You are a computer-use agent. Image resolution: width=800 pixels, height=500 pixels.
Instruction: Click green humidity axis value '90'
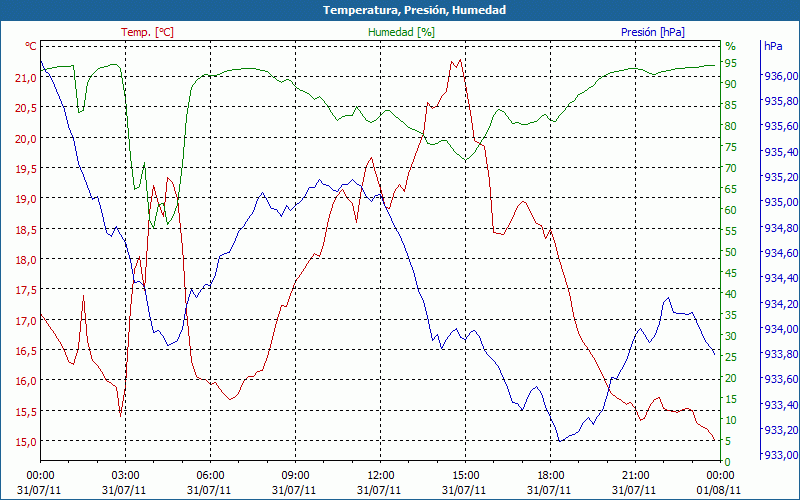[731, 84]
